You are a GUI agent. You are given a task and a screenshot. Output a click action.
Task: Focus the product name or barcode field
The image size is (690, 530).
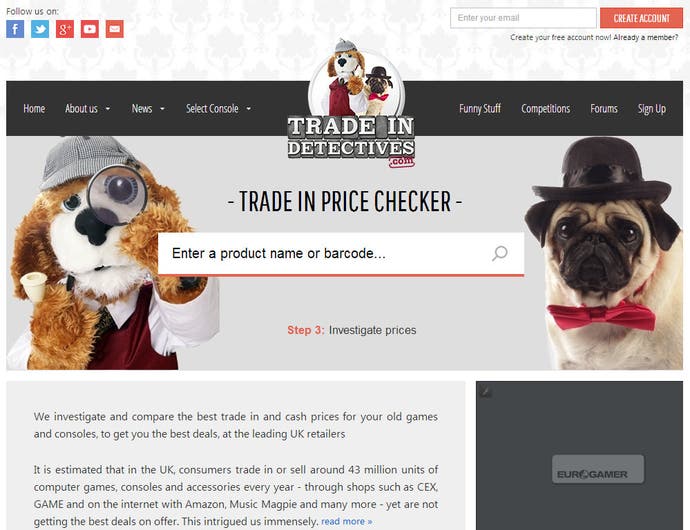click(341, 254)
